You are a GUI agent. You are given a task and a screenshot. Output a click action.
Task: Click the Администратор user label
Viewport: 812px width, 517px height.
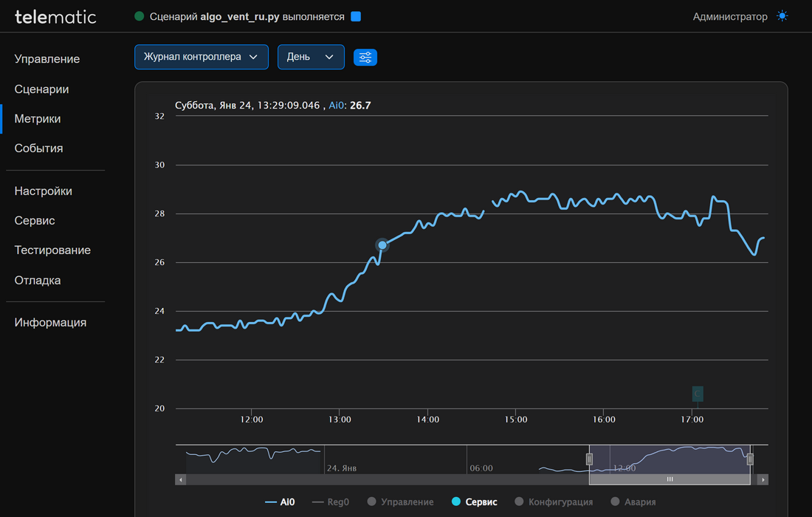(729, 16)
